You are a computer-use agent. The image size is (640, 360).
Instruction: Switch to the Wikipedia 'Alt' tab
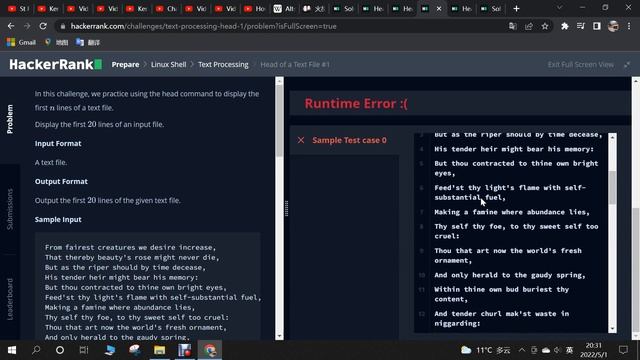284,9
